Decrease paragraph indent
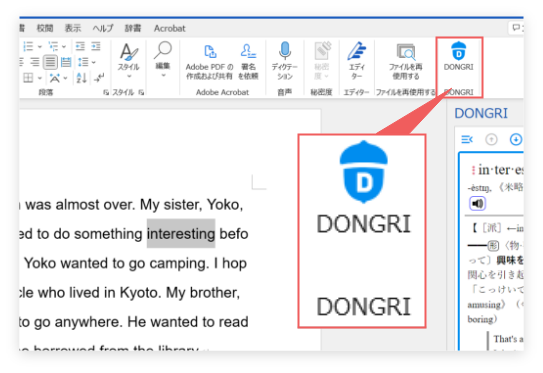This screenshot has width=543, height=373. click(80, 46)
